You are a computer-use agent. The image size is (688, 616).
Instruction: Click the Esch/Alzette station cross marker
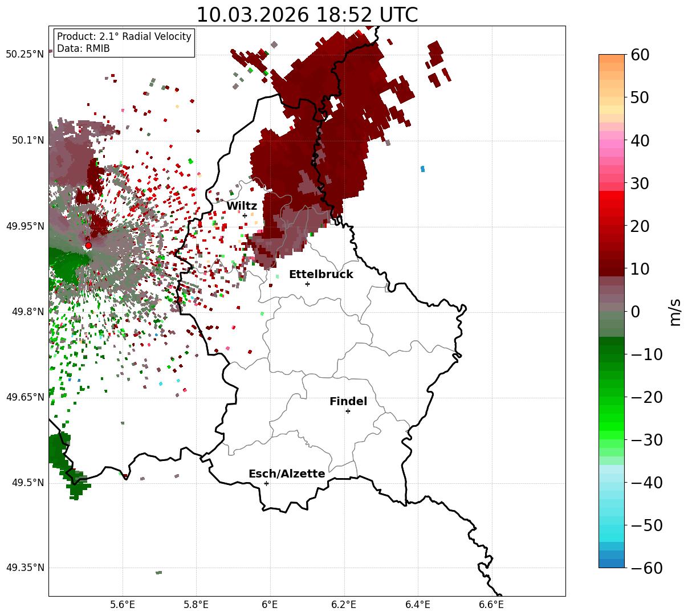click(x=266, y=483)
